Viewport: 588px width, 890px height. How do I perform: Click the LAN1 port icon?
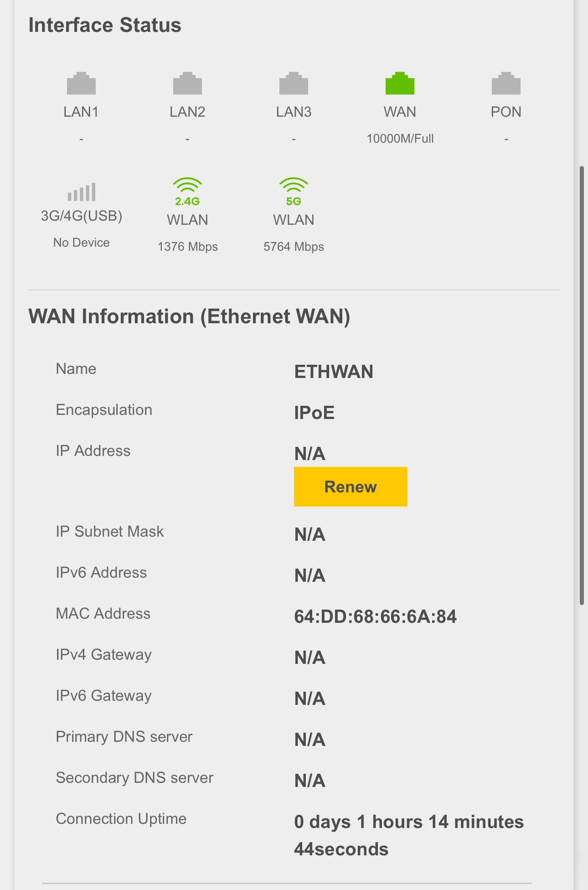[81, 84]
